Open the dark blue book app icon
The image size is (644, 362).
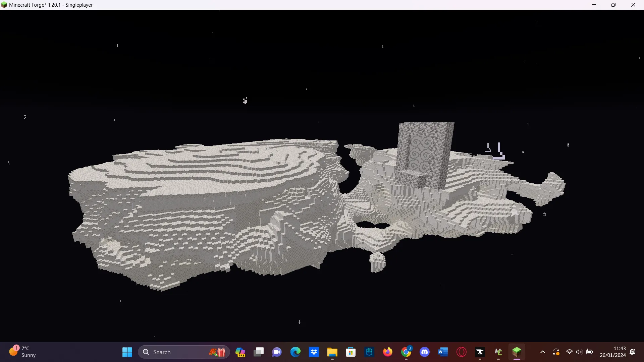point(369,352)
